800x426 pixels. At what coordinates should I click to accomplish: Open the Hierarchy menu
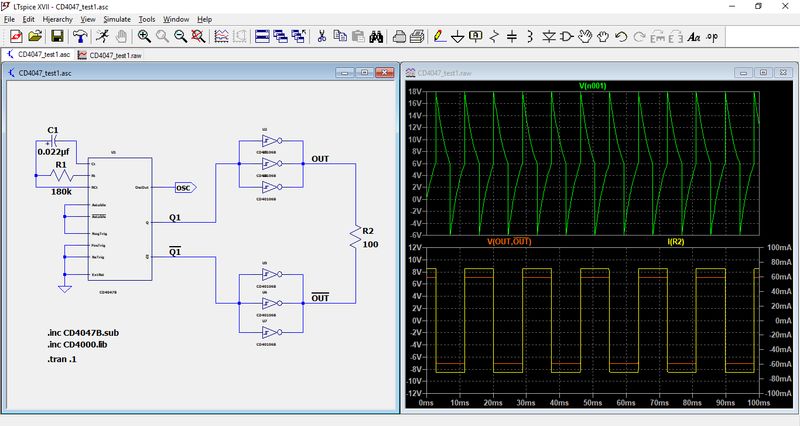[58, 19]
